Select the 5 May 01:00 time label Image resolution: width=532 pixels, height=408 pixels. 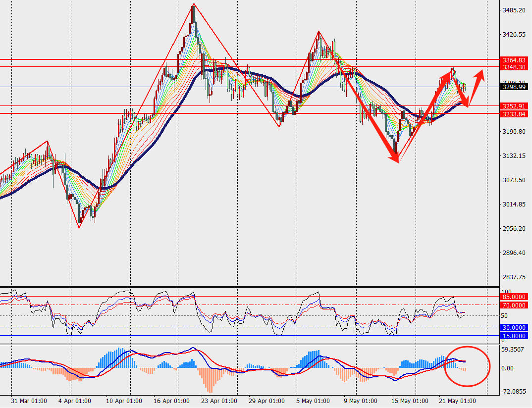312,401
